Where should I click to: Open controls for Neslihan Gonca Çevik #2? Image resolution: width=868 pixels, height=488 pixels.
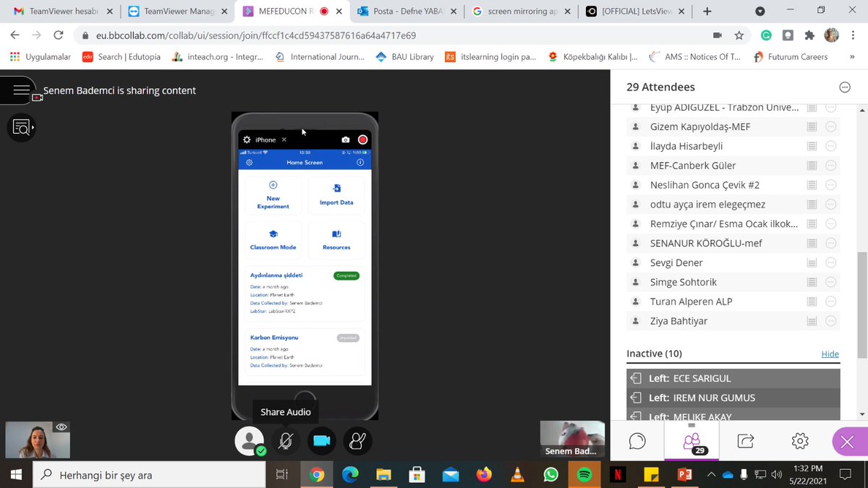830,185
